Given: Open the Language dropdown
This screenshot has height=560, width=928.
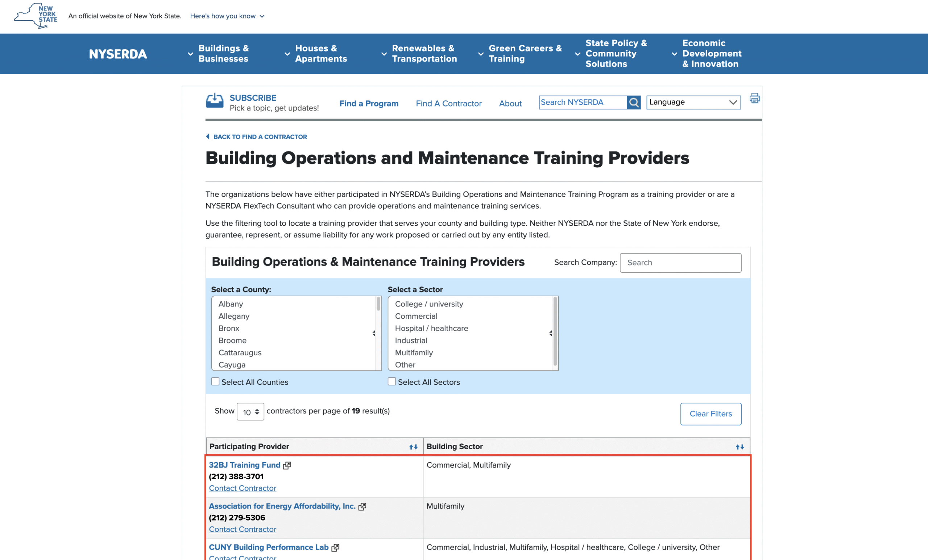Looking at the screenshot, I should coord(693,103).
